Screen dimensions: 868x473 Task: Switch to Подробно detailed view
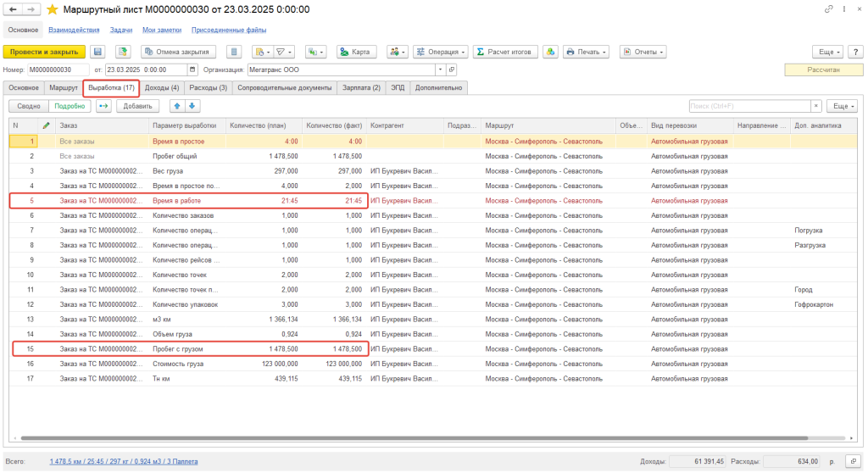(69, 106)
